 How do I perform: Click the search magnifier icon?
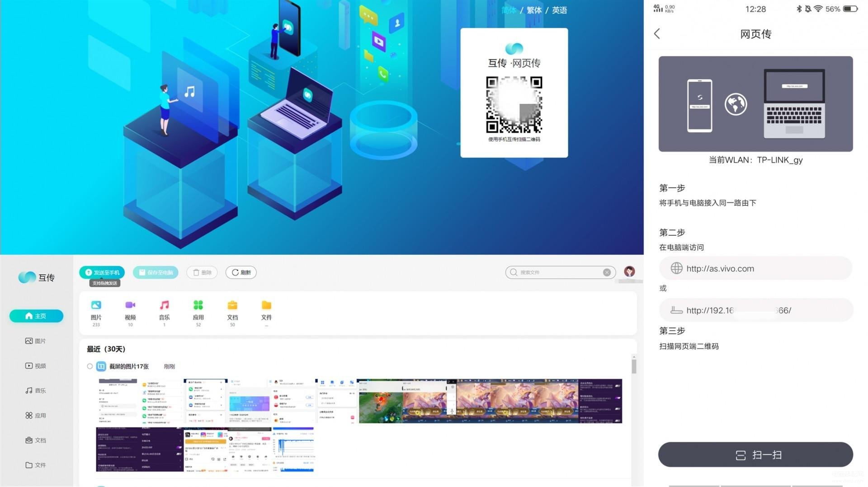pyautogui.click(x=514, y=272)
